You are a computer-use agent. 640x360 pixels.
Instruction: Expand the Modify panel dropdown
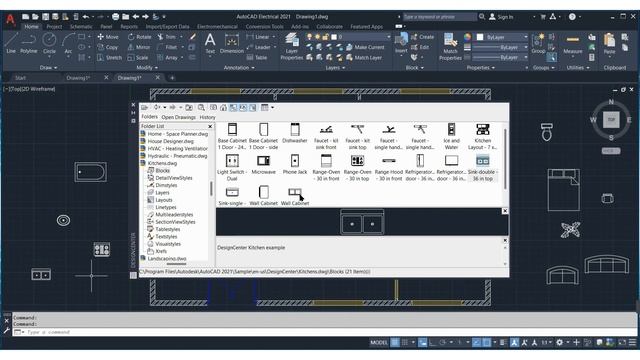pyautogui.click(x=147, y=68)
